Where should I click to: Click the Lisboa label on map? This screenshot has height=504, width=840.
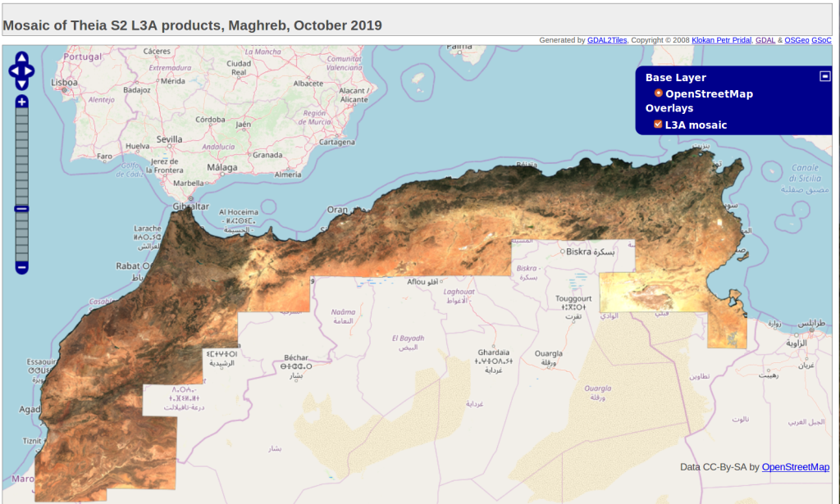[64, 83]
